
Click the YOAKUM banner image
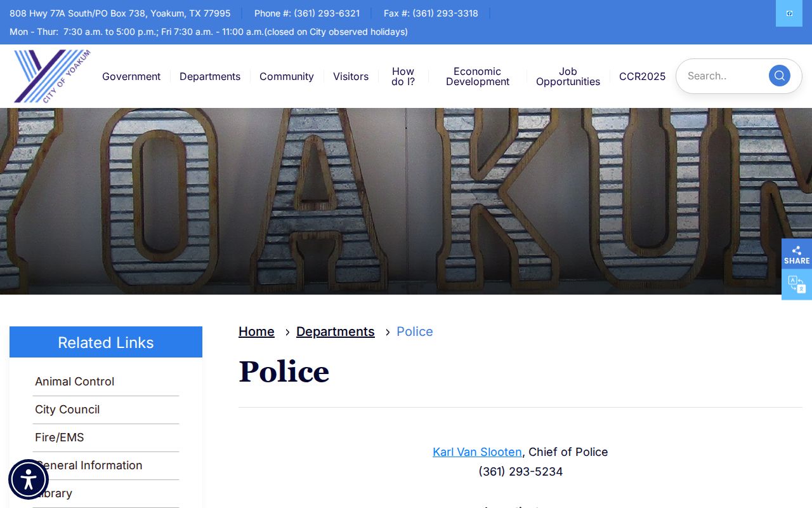(406, 201)
